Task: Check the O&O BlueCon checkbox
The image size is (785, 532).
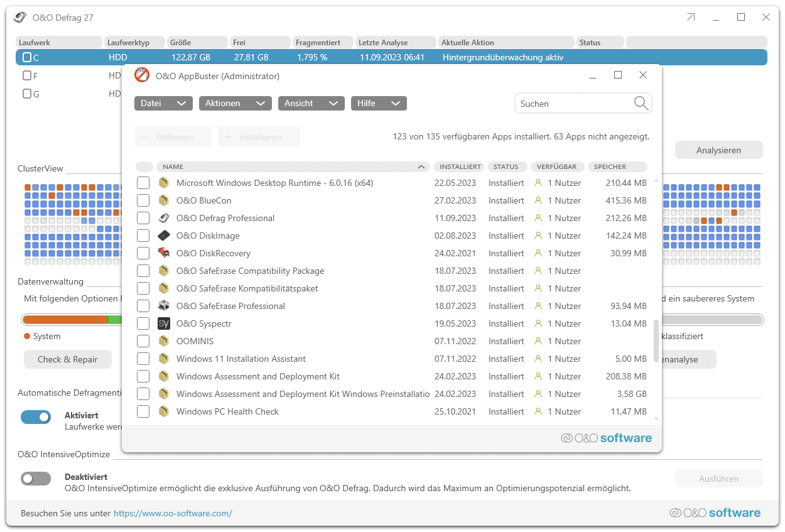Action: (143, 200)
